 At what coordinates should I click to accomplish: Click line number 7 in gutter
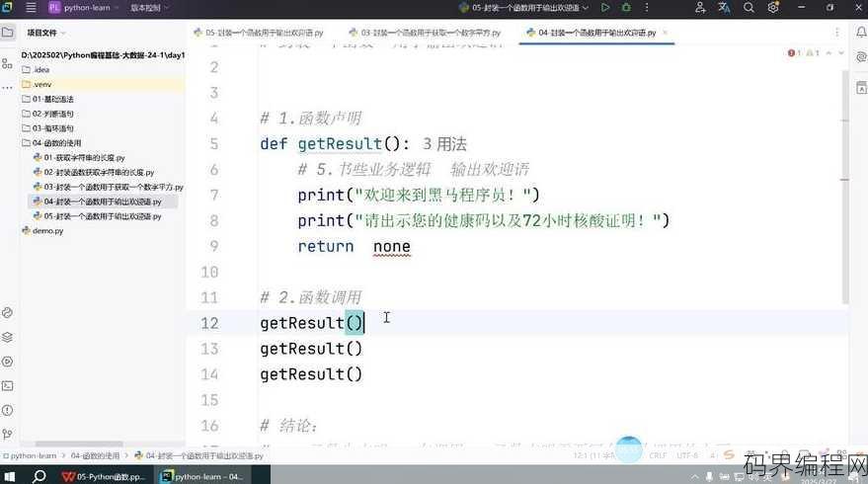pos(213,195)
